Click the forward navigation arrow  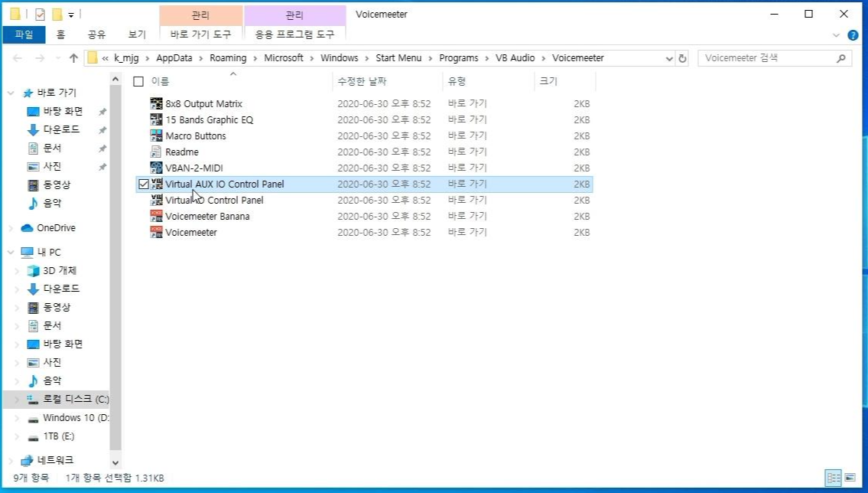pos(39,58)
